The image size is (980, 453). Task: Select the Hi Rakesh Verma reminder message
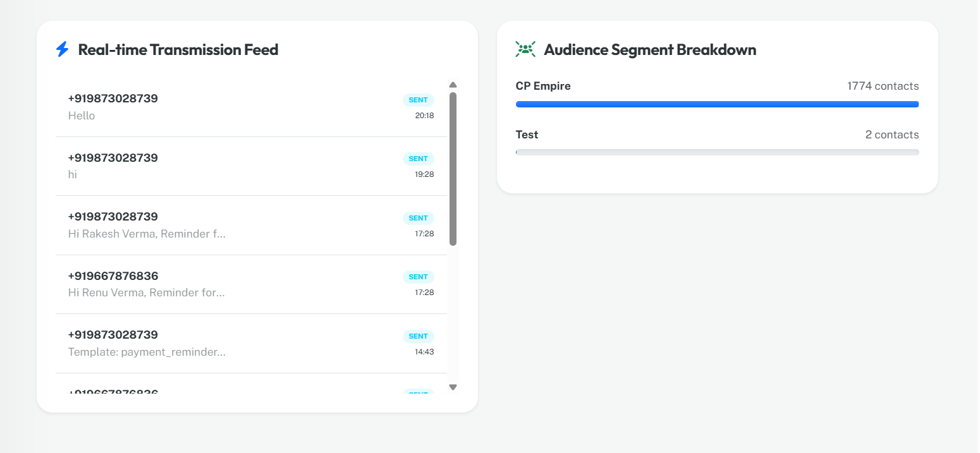[x=251, y=226]
